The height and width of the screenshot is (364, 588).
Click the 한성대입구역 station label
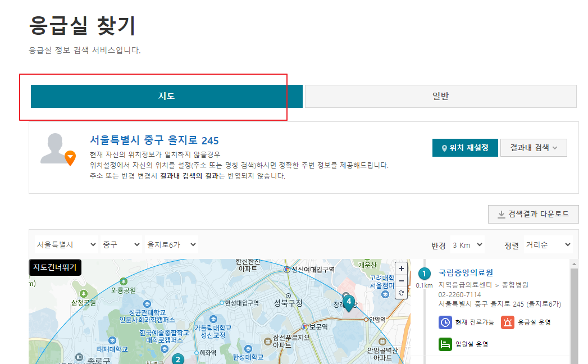point(242,303)
